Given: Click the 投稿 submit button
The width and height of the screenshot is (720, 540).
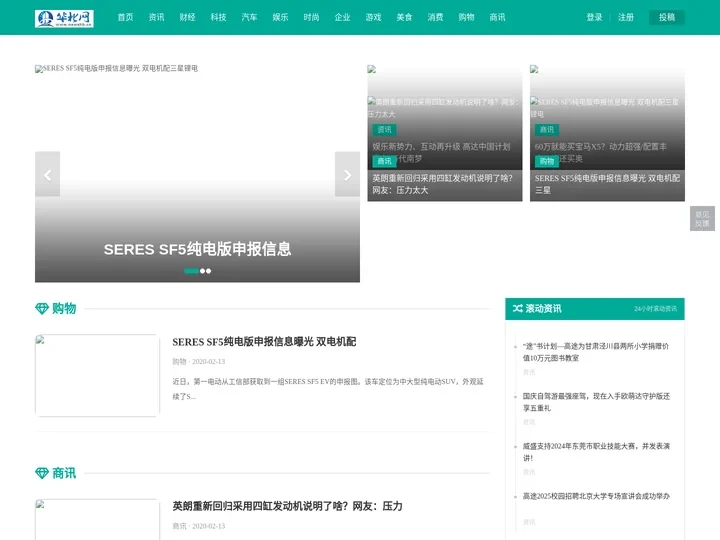Looking at the screenshot, I should 667,17.
